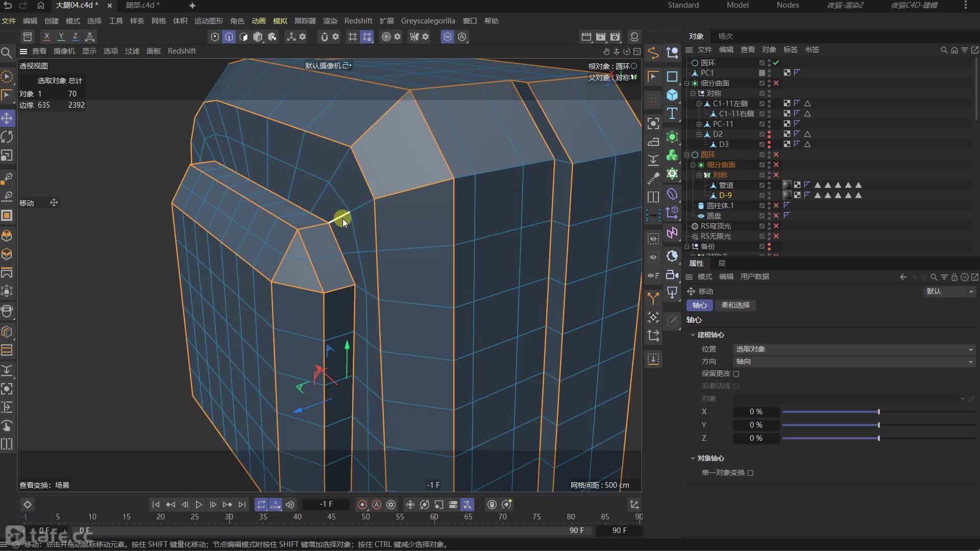Click the 柔和选择 button

click(735, 305)
